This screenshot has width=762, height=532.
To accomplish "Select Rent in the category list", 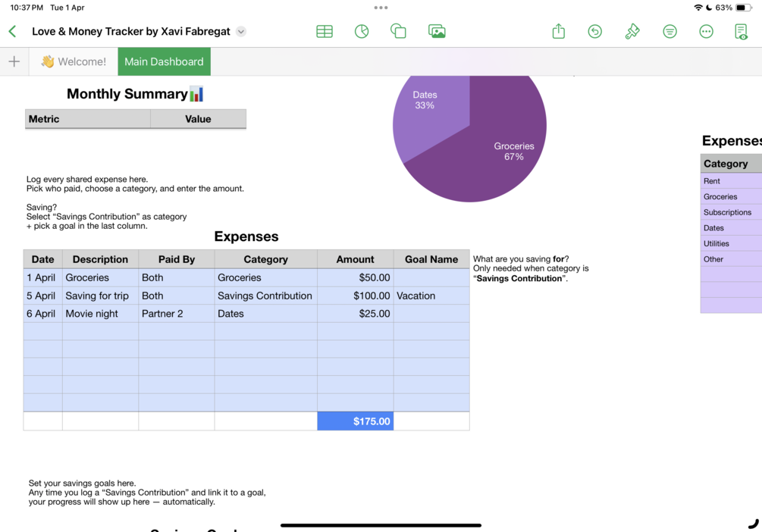I will pyautogui.click(x=731, y=180).
